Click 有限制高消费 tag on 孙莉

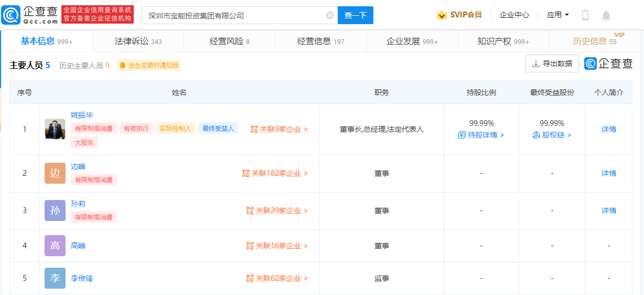(x=94, y=217)
